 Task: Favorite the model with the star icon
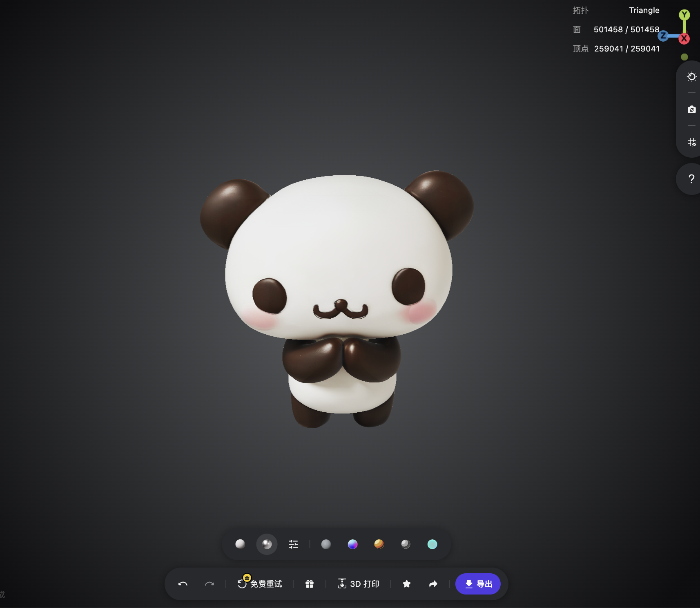point(406,584)
